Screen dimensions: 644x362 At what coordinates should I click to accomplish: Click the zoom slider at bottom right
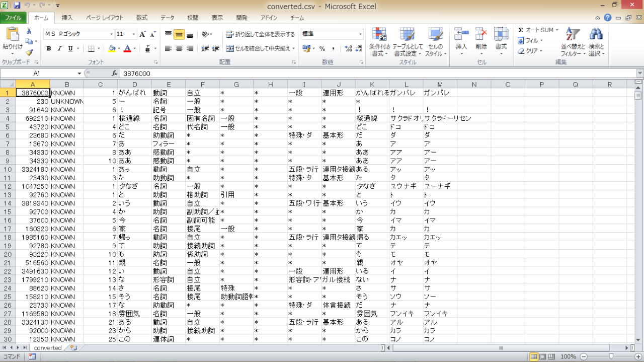click(x=611, y=356)
